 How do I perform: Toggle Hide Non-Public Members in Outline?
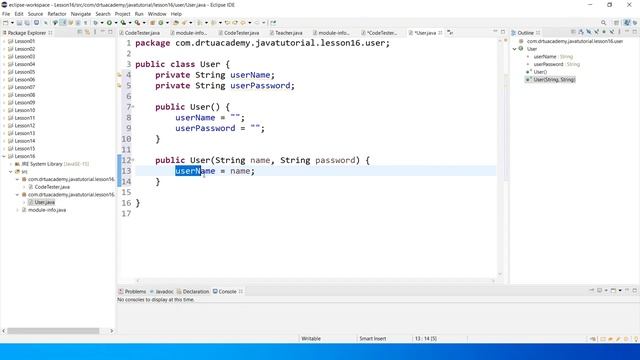tap(604, 32)
